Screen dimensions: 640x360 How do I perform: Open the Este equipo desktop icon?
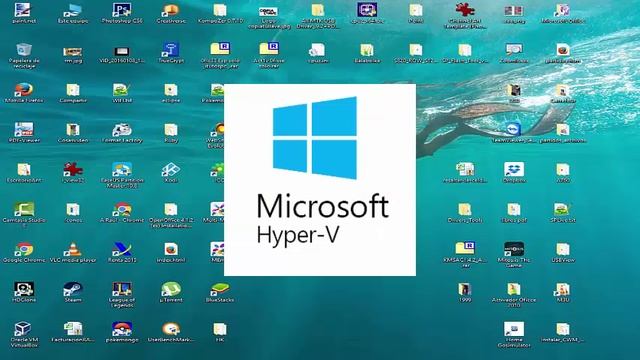73,13
